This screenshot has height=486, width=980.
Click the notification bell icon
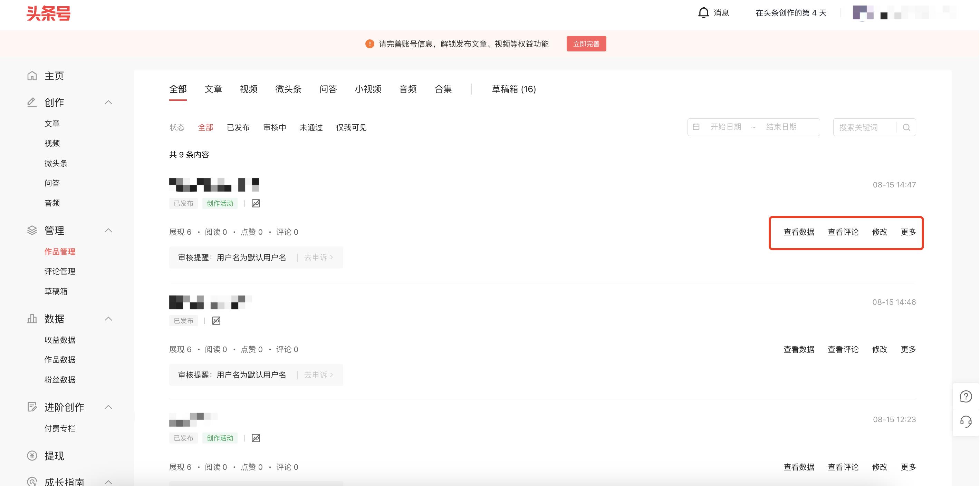point(703,12)
